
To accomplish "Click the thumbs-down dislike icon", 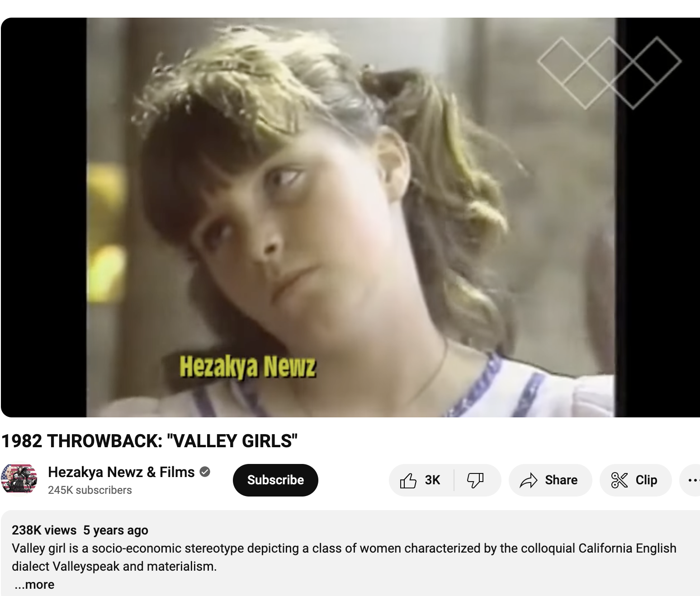I will [475, 480].
